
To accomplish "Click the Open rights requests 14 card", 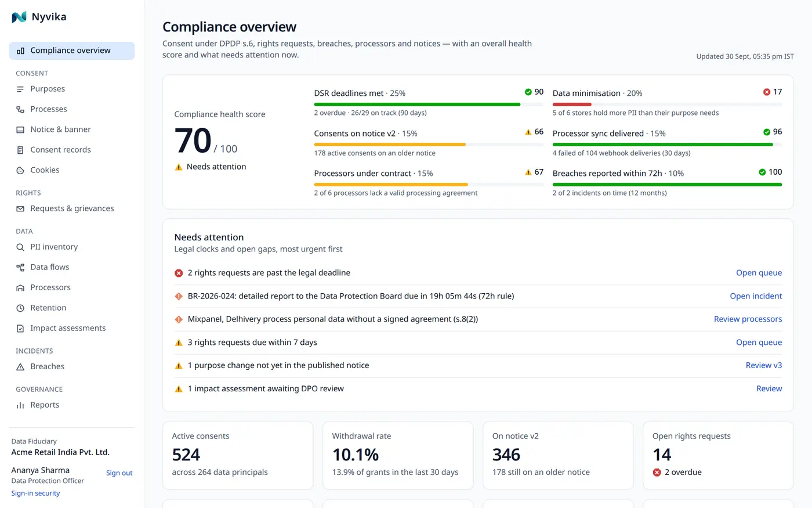I will (718, 456).
